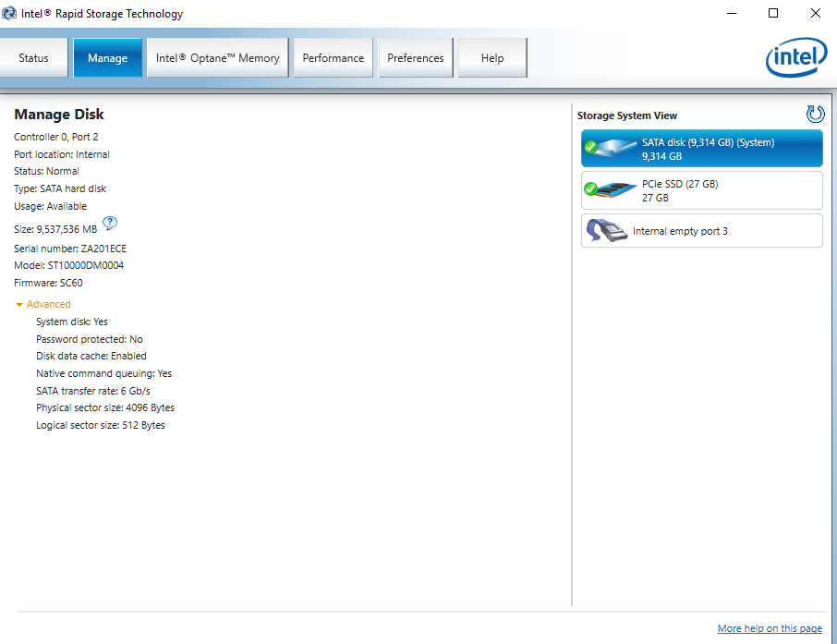837x644 pixels.
Task: Open More help on this page link
Action: coord(770,628)
